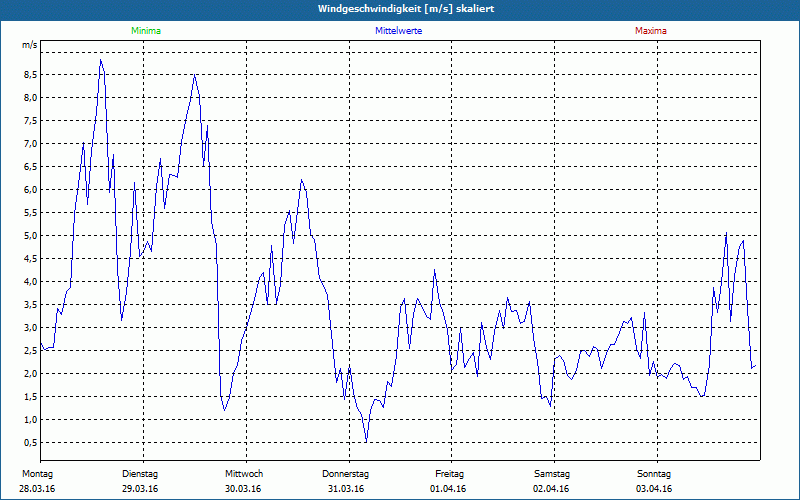Click the Samstag day label
Image resolution: width=800 pixels, height=500 pixels.
[552, 474]
